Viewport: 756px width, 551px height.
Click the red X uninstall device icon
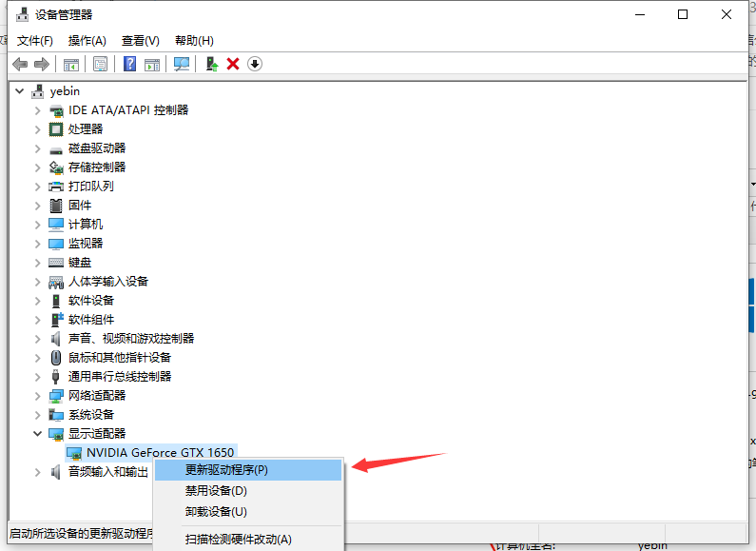[x=233, y=64]
